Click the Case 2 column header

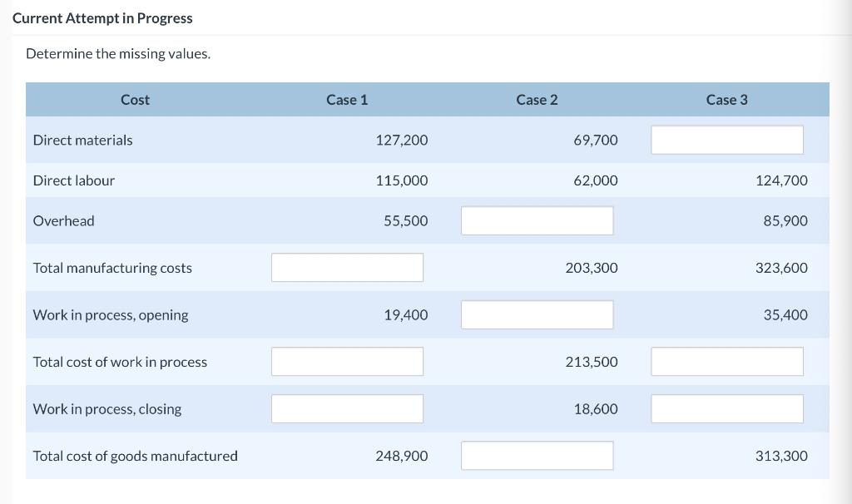tap(537, 99)
